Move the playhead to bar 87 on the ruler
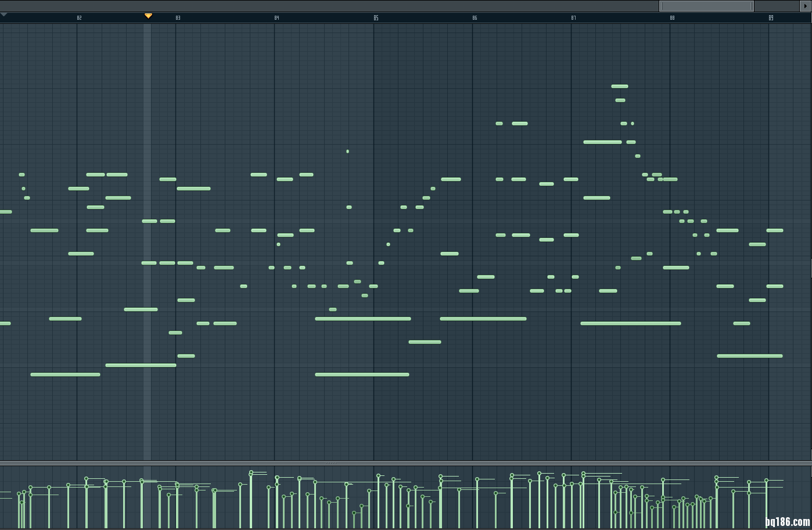Screen dimensions: 812x530 pos(574,18)
